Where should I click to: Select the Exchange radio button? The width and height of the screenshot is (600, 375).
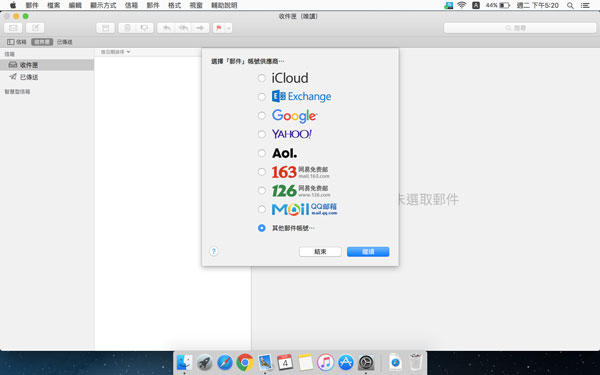tap(262, 97)
